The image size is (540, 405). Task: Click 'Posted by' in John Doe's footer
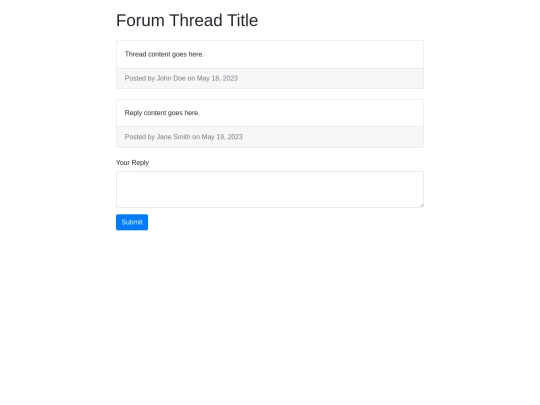pyautogui.click(x=140, y=78)
